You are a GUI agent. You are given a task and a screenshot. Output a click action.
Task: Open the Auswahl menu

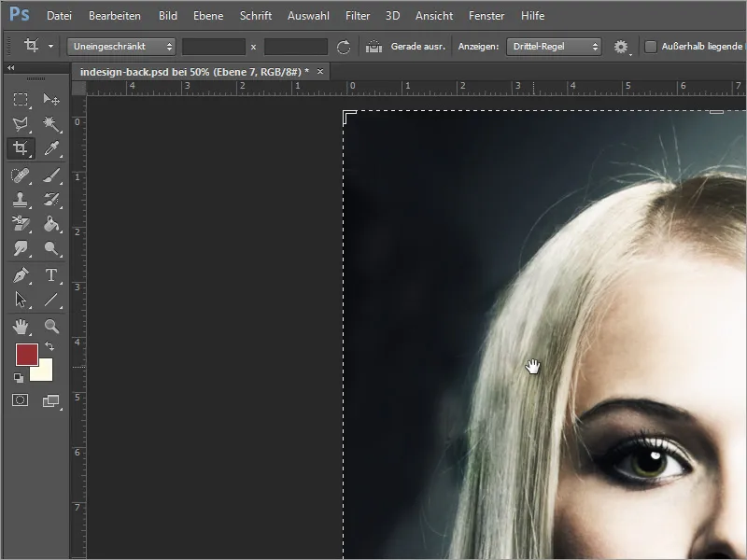click(x=308, y=16)
